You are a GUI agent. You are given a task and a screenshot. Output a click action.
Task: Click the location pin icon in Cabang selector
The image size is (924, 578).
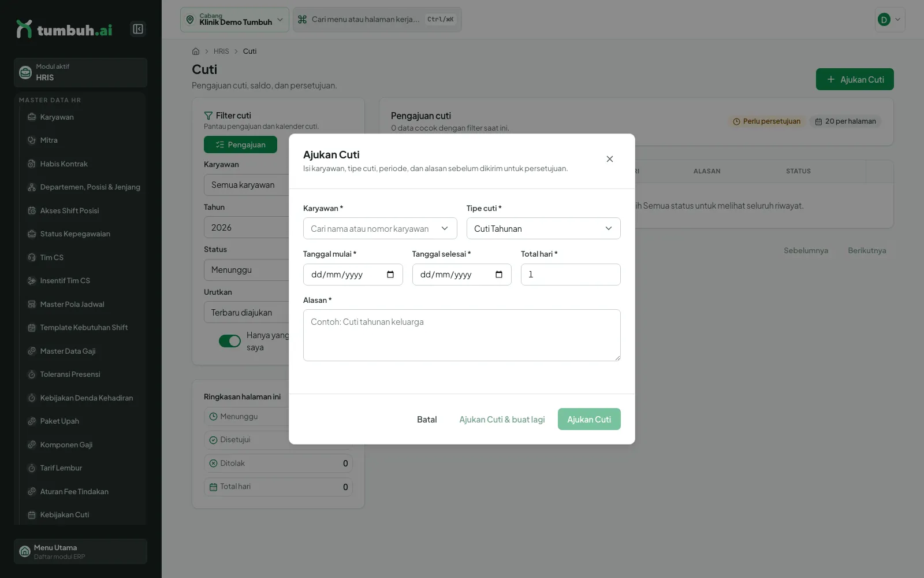(190, 20)
